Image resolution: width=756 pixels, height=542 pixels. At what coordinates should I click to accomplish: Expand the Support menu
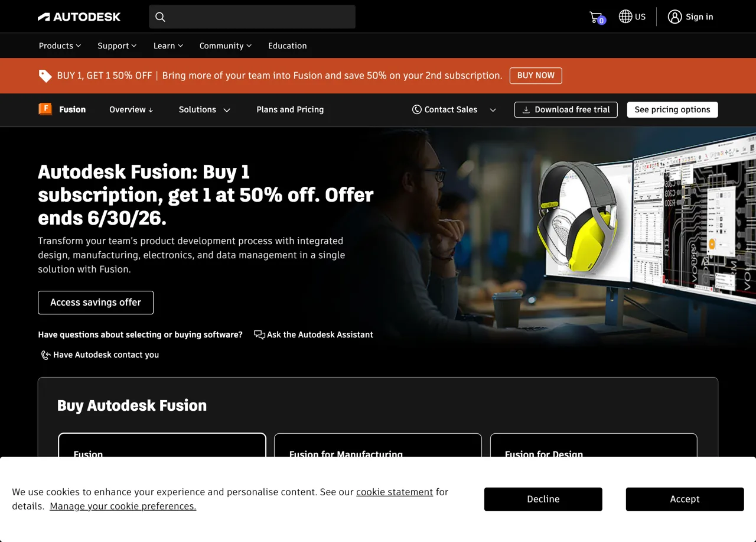pos(117,46)
